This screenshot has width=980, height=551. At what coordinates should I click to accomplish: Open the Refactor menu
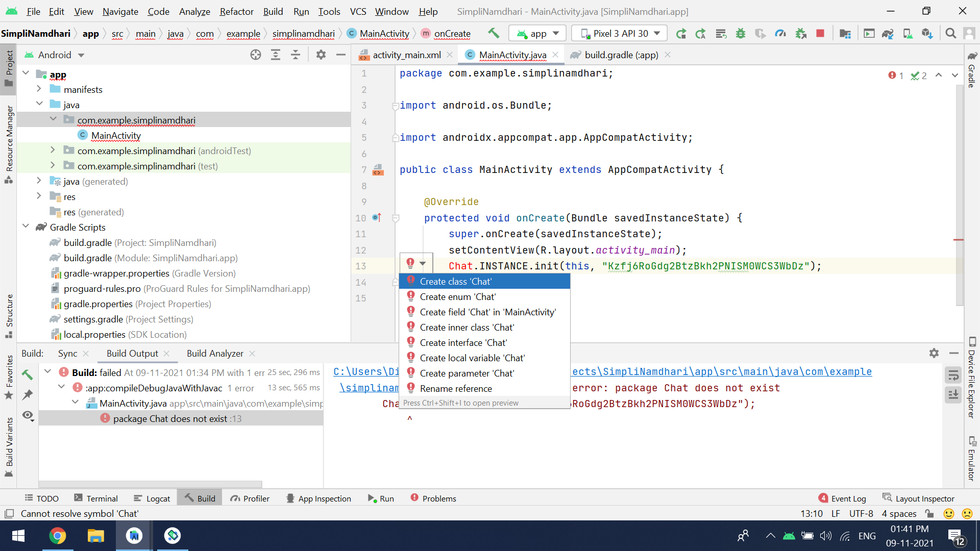point(236,11)
